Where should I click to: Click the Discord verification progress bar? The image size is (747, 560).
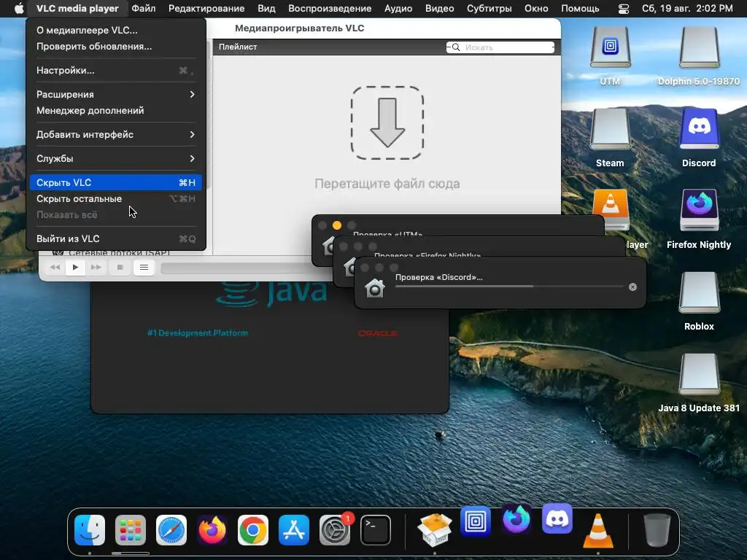tap(509, 287)
